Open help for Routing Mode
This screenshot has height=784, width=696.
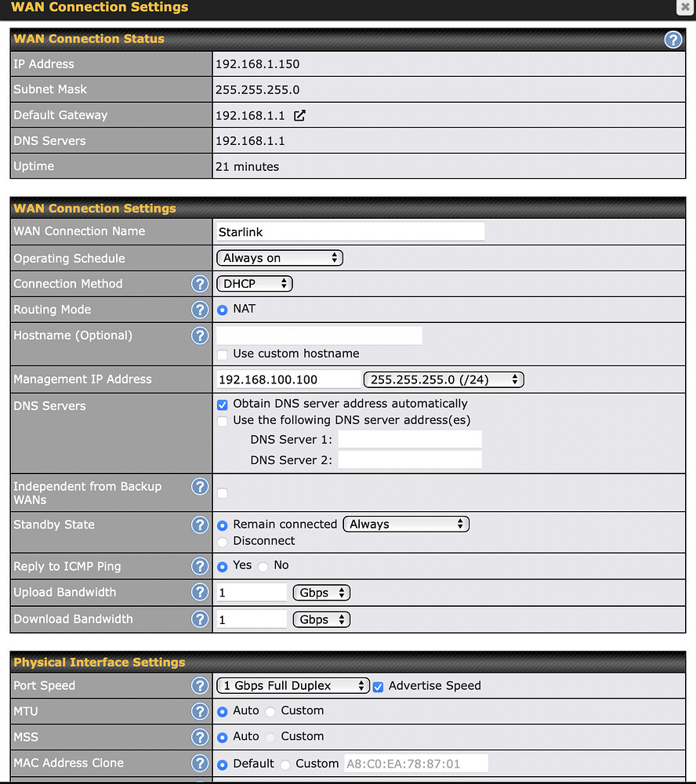pyautogui.click(x=200, y=310)
